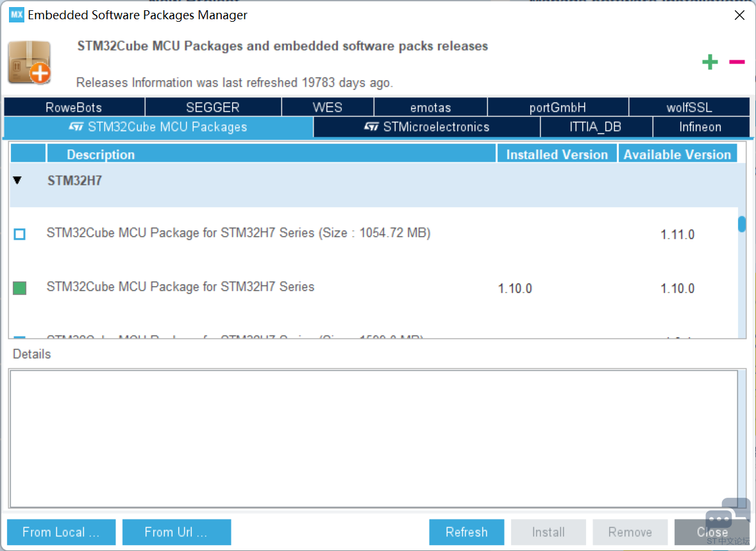Switch to the ITTIA_DB tab
This screenshot has width=756, height=551.
pyautogui.click(x=596, y=128)
